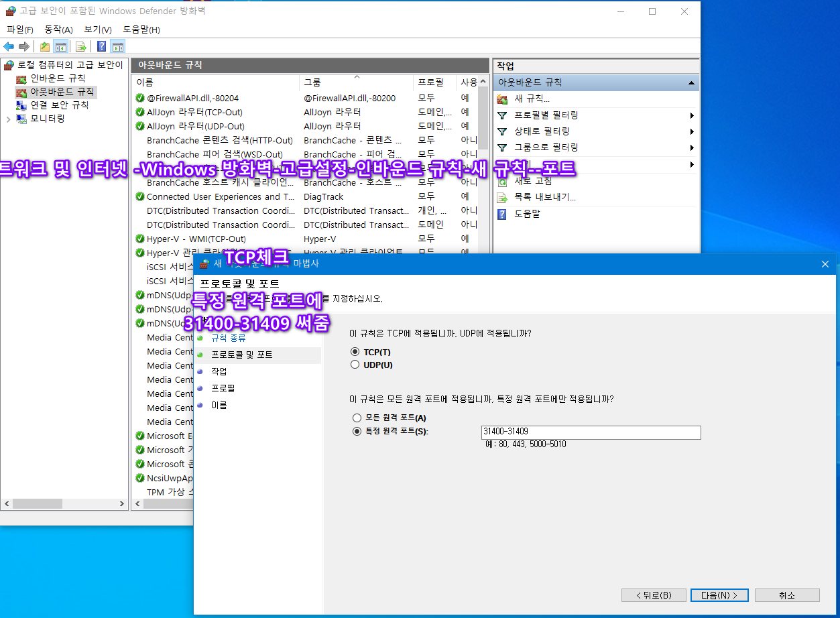Viewport: 840px width, 618px height.
Task: Click the 프로필 column header
Action: tap(434, 82)
